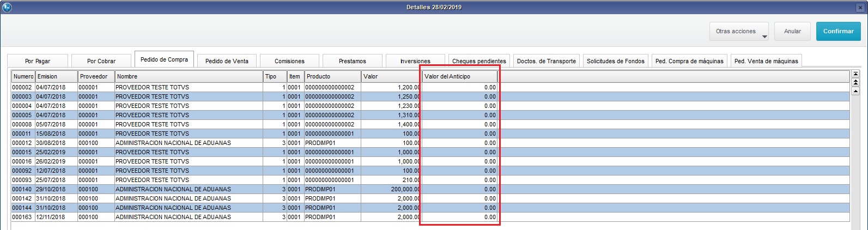Image resolution: width=868 pixels, height=230 pixels.
Task: Click the Confirmar button
Action: pyautogui.click(x=838, y=32)
